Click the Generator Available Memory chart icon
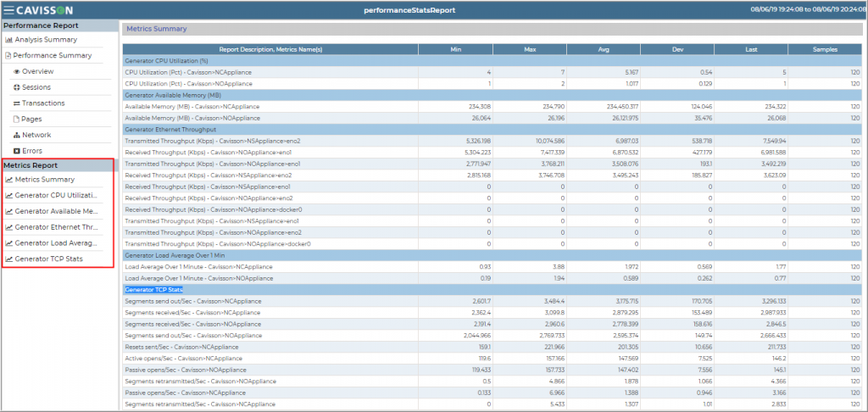The height and width of the screenshot is (412, 868). coord(8,212)
